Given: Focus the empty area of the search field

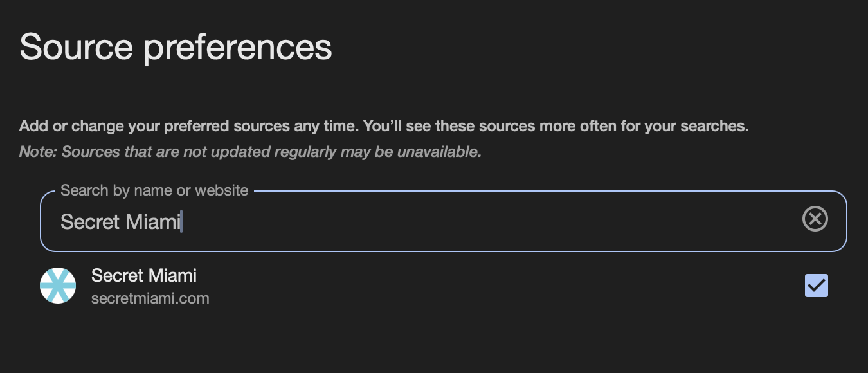Looking at the screenshot, I should coord(489,221).
